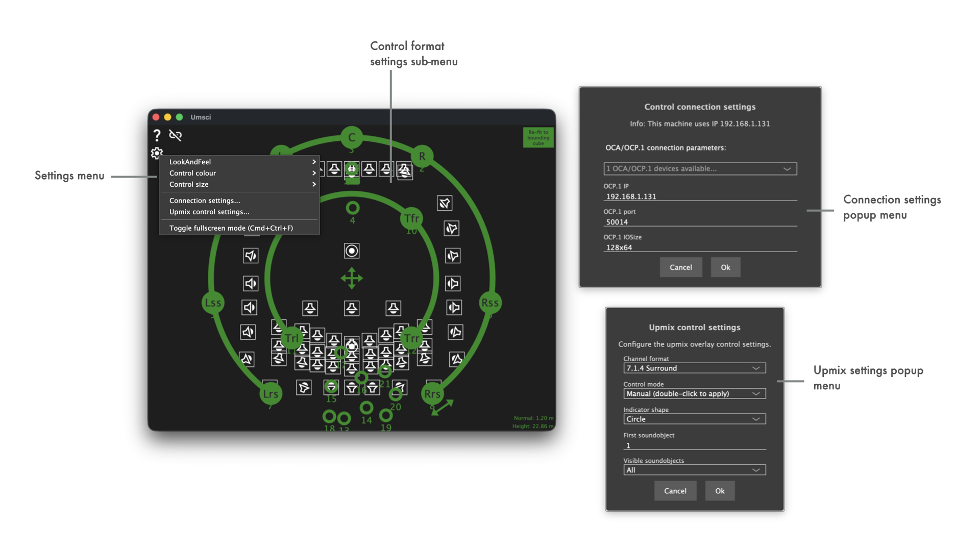Screen dimensions: 980x551
Task: Click Ok in Control connection settings
Action: [725, 267]
